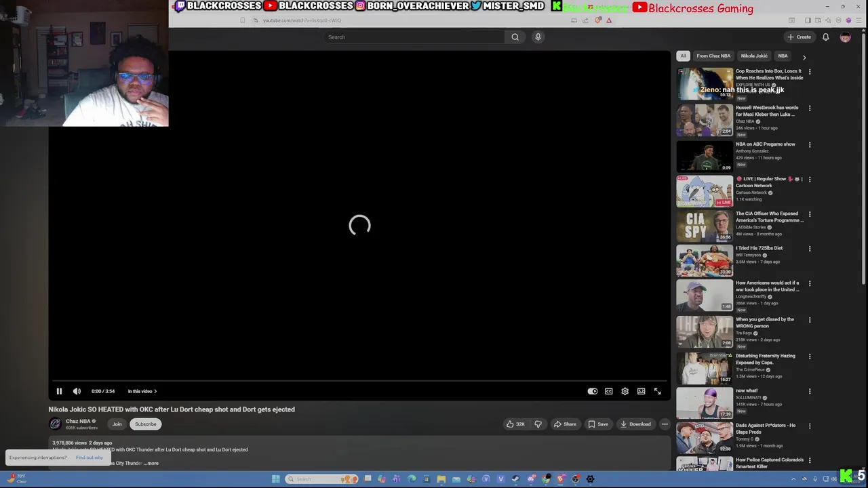Image resolution: width=868 pixels, height=488 pixels.
Task: Open the Brave Leo AI sparkle icon
Action: tap(828, 20)
